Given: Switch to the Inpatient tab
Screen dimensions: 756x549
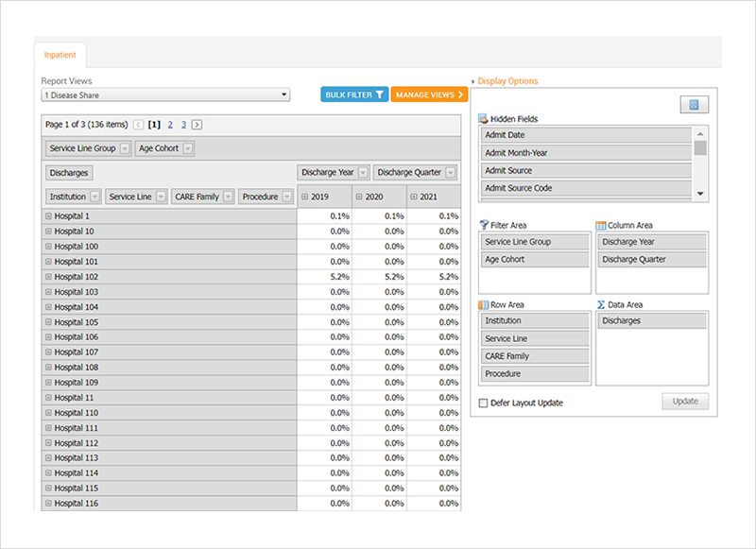Looking at the screenshot, I should (x=60, y=55).
